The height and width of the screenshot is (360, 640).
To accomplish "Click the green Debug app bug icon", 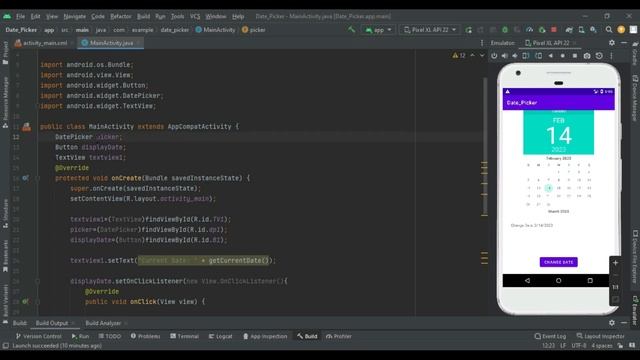I will tap(505, 30).
